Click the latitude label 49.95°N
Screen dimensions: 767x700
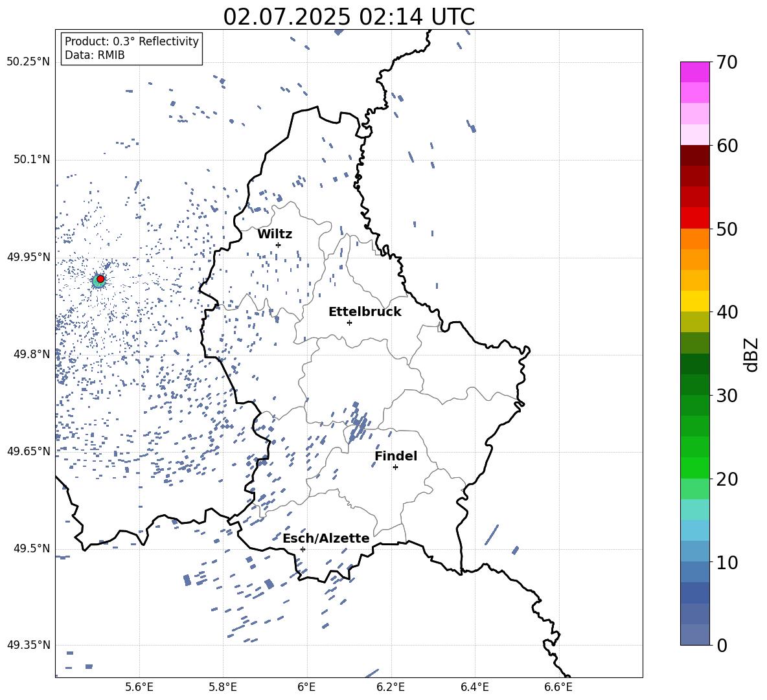pyautogui.click(x=29, y=257)
